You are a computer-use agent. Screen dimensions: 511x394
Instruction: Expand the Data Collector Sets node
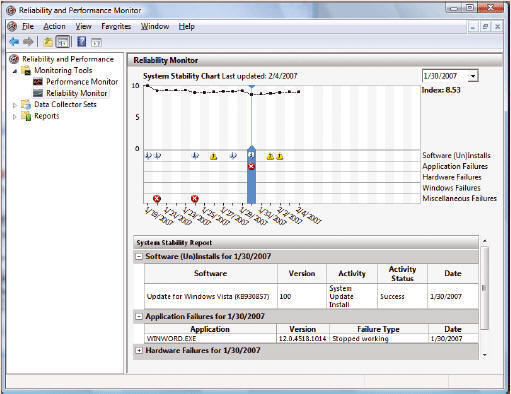coord(15,105)
